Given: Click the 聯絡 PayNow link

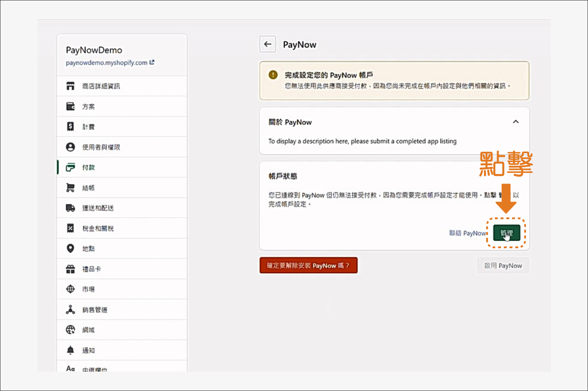Looking at the screenshot, I should coord(468,233).
